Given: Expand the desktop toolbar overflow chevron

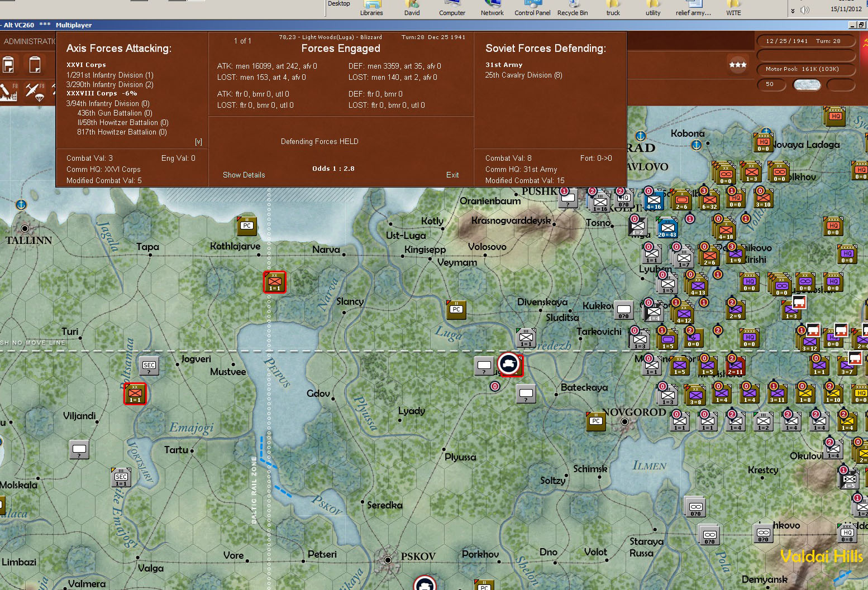Looking at the screenshot, I should (792, 11).
